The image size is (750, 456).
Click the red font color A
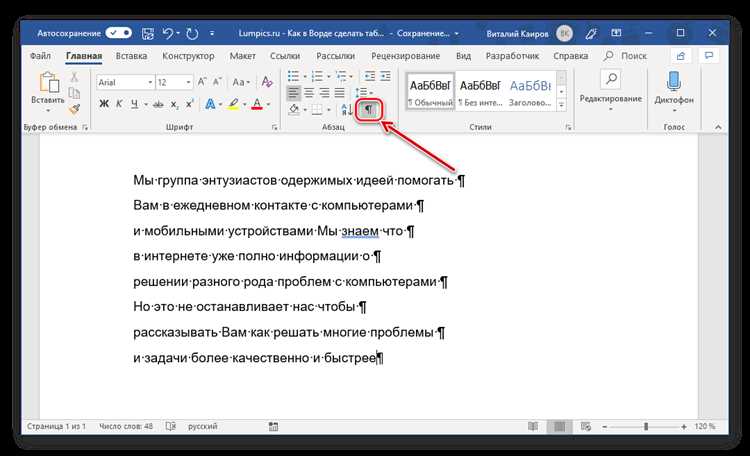click(x=257, y=104)
